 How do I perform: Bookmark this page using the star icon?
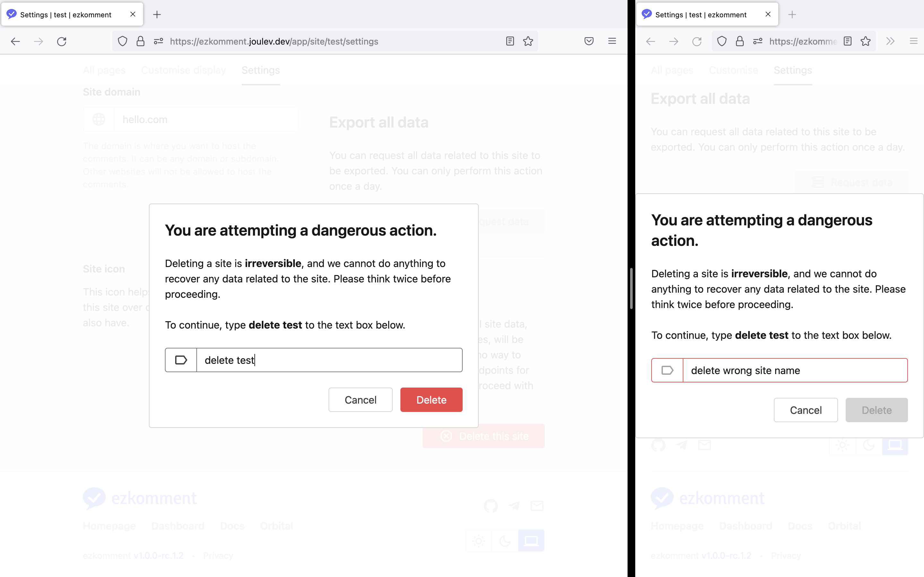pyautogui.click(x=528, y=41)
